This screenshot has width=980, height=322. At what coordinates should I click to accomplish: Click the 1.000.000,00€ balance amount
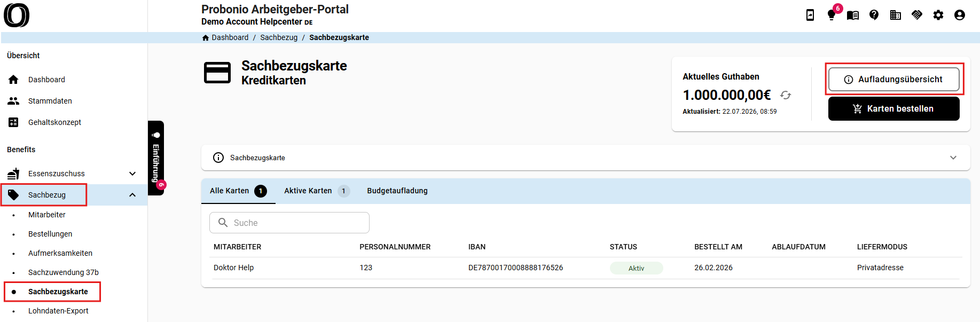[x=727, y=95]
